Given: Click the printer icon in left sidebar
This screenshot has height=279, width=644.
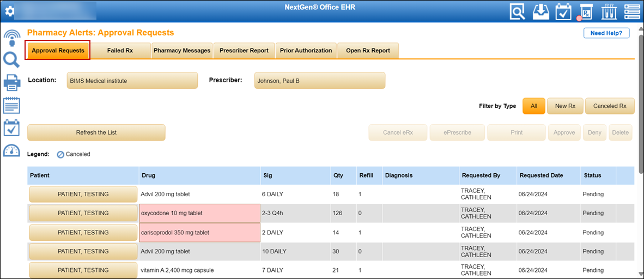Looking at the screenshot, I should [x=11, y=83].
